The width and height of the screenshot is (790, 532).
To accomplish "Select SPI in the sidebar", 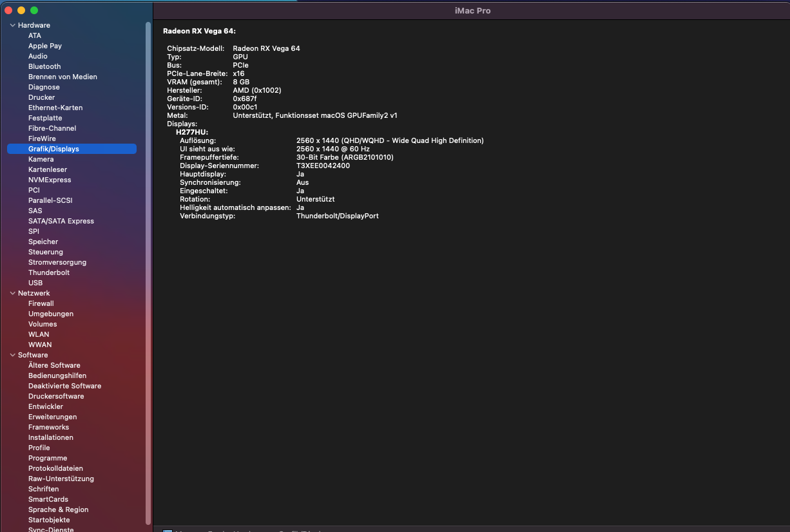I will [x=34, y=231].
